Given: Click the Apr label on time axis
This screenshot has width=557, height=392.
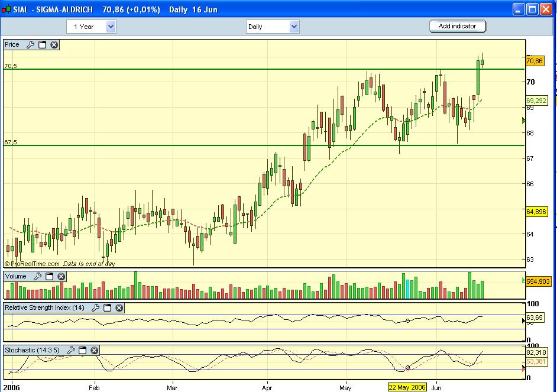Looking at the screenshot, I should (267, 388).
